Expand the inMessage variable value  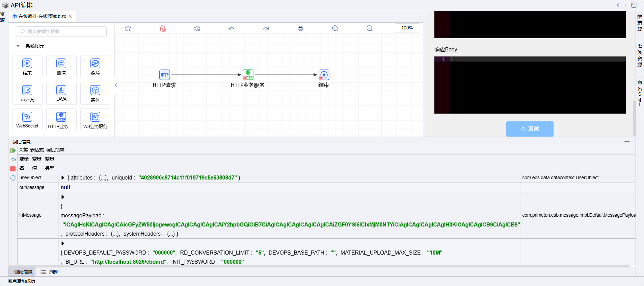pos(63,197)
